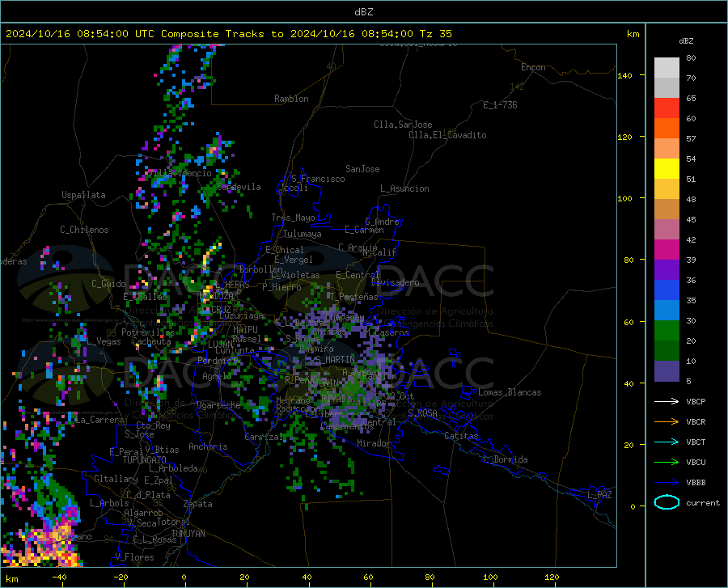Click the 'SanJose' map label
Image resolution: width=728 pixels, height=588 pixels.
tap(362, 169)
